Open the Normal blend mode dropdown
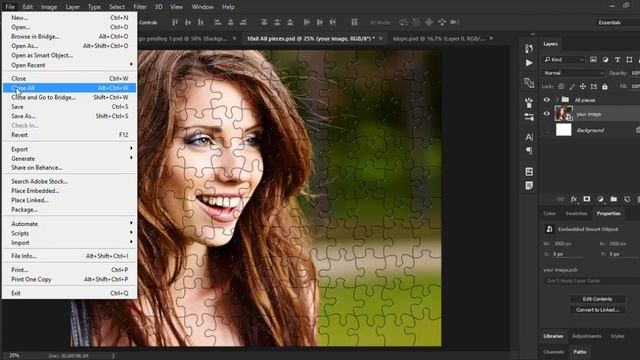This screenshot has width=640, height=360. pyautogui.click(x=573, y=73)
